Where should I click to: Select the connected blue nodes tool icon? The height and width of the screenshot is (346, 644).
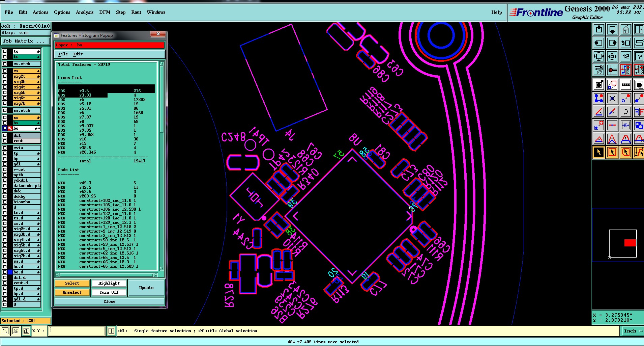tap(599, 98)
